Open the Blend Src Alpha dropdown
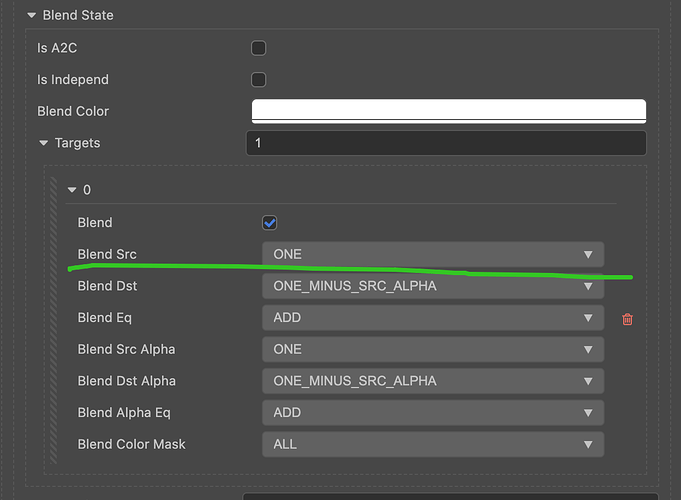Image resolution: width=681 pixels, height=500 pixels. pos(433,349)
